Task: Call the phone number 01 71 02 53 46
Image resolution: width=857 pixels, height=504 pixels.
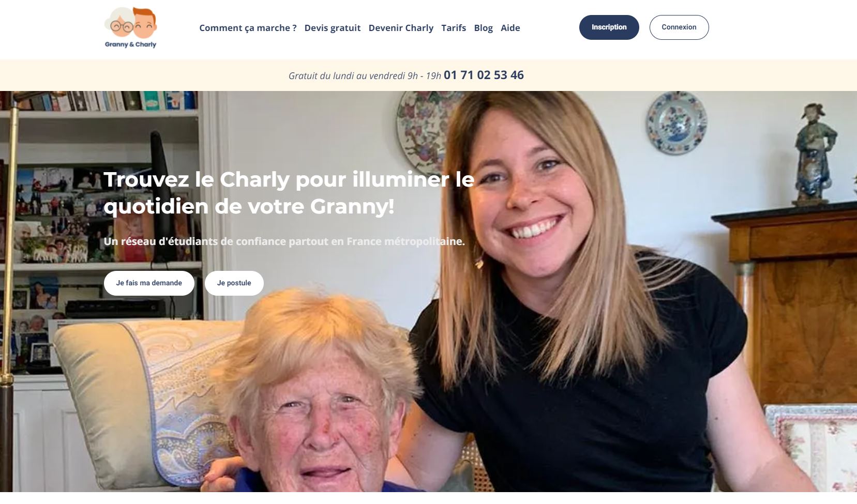Action: click(484, 75)
